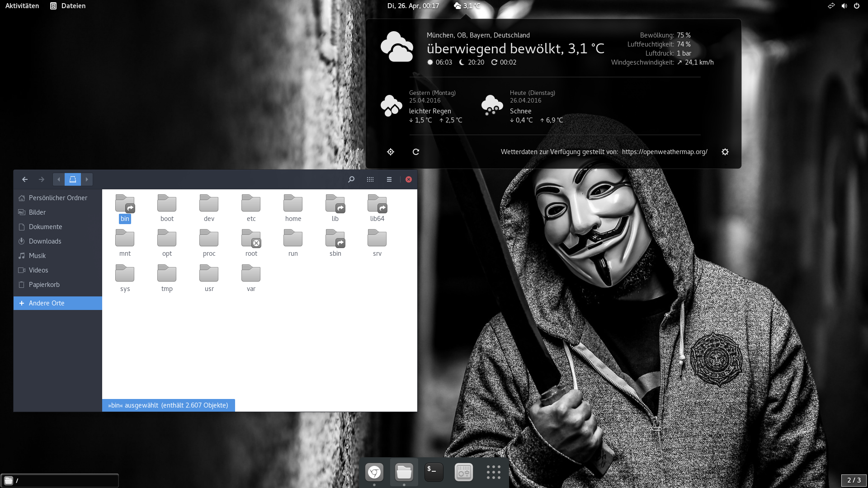Open the openweathermap.org link
Image resolution: width=868 pixels, height=488 pixels.
coord(665,152)
